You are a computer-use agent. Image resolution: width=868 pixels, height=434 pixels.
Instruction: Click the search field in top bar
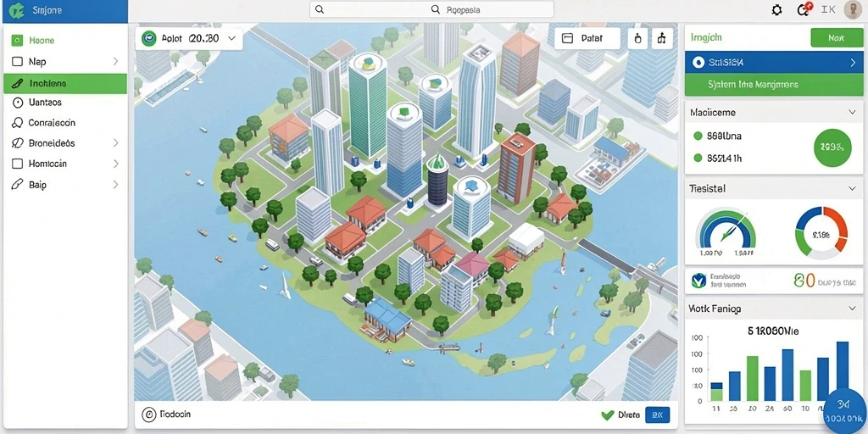click(x=431, y=9)
